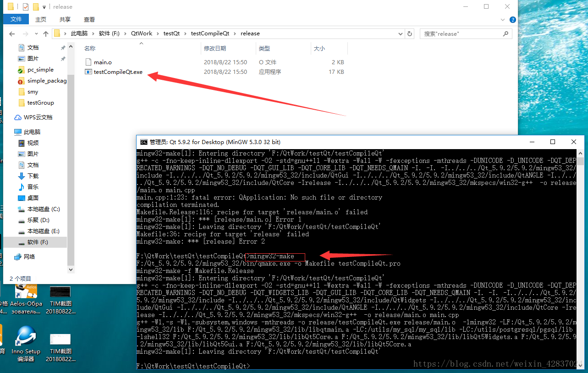Image resolution: width=588 pixels, height=373 pixels.
Task: Click the New folder quick-access toolbar icon
Action: point(35,7)
